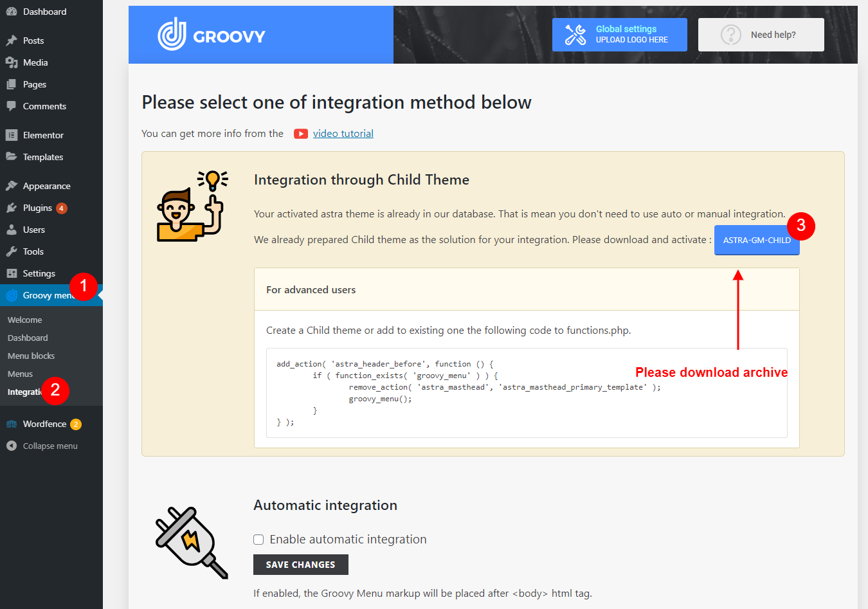The height and width of the screenshot is (609, 868).
Task: Click the Posts pushpin icon
Action: pos(12,41)
